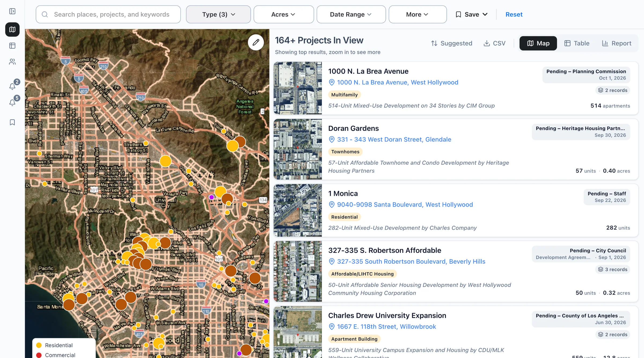
Task: Open the Charles Drew University Expansion title
Action: 387,316
